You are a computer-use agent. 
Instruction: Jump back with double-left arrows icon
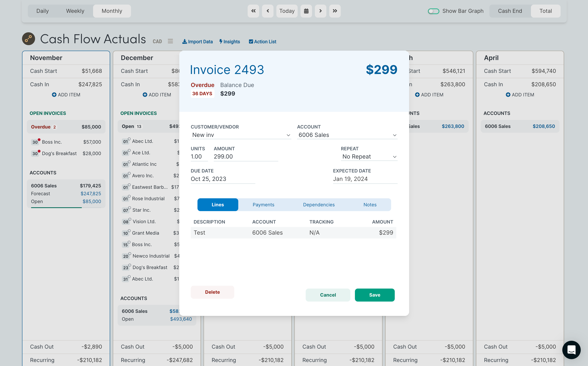253,11
